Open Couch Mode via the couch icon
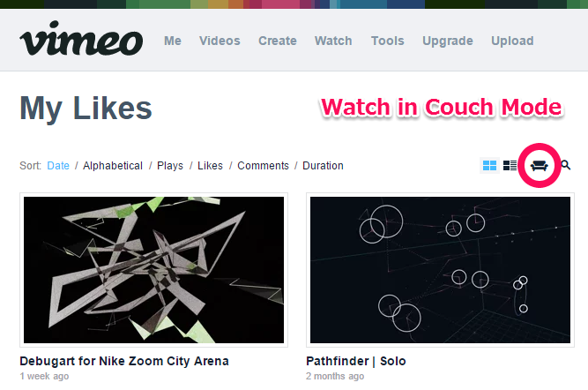The width and height of the screenshot is (588, 390). click(x=539, y=166)
